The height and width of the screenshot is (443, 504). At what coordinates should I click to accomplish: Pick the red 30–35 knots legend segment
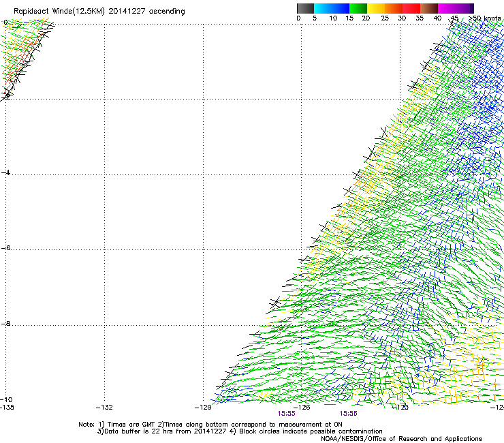click(411, 8)
